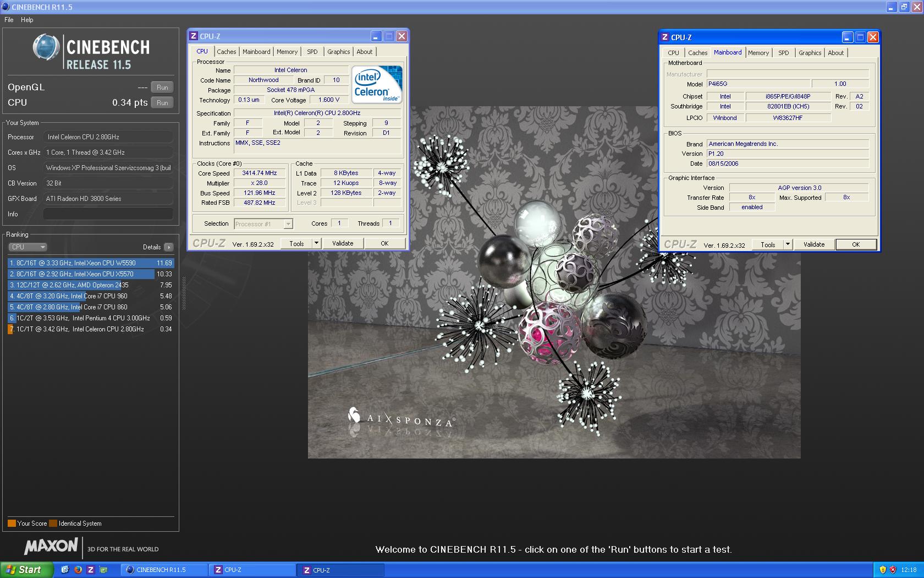Open About tab in left CPU-Z window
Viewport: 924px width, 578px height.
pos(364,52)
